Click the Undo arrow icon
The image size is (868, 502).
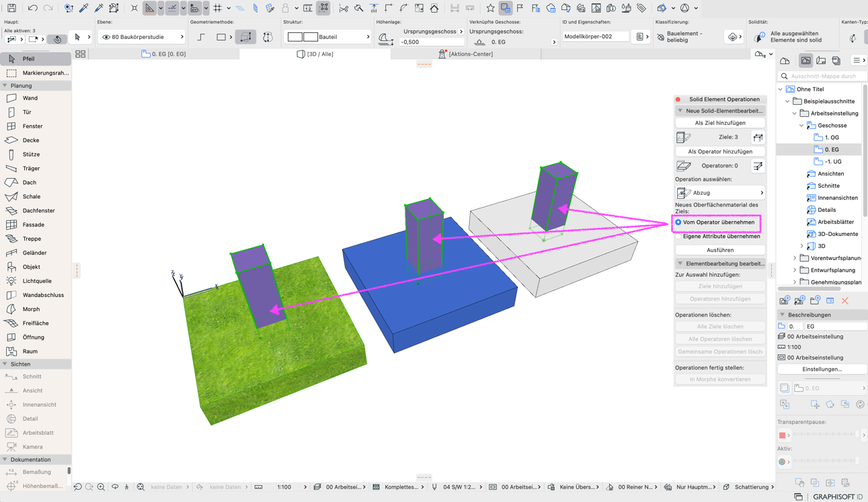pos(32,8)
